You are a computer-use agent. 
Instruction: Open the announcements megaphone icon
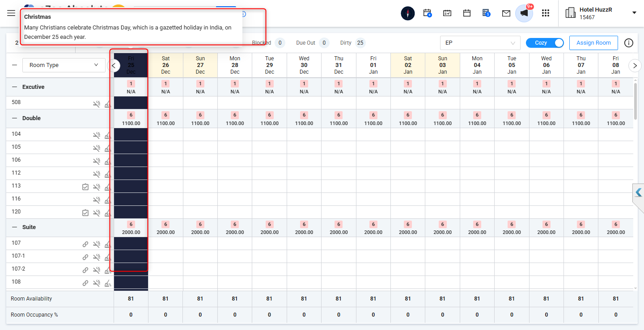(524, 13)
